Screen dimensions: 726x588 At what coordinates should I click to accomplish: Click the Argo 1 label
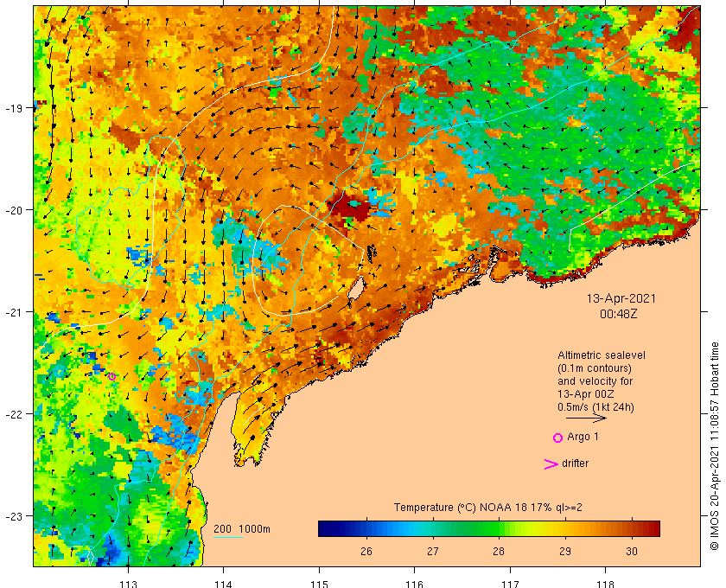[x=583, y=437]
